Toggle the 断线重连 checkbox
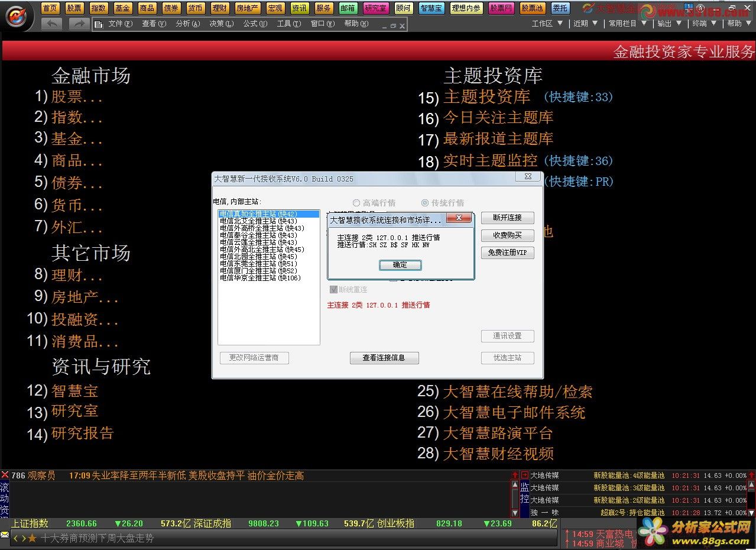The width and height of the screenshot is (756, 550). 334,290
